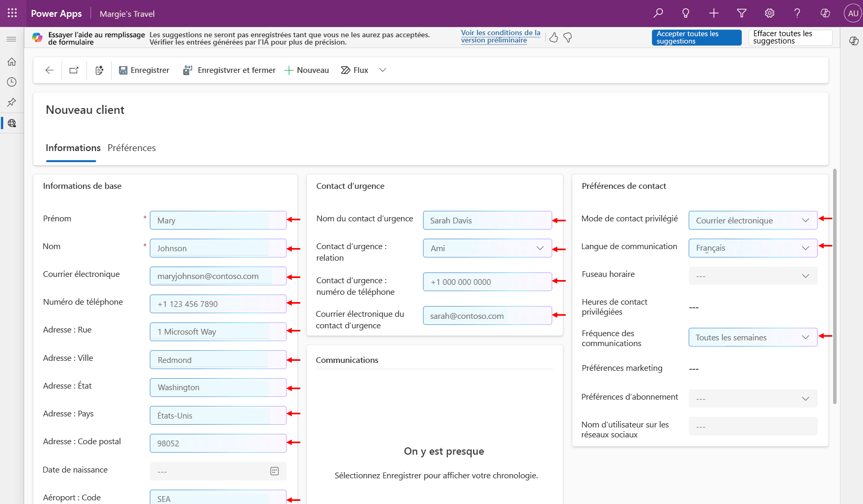Open Contact d'urgence relation dropdown
863x504 pixels.
click(487, 248)
